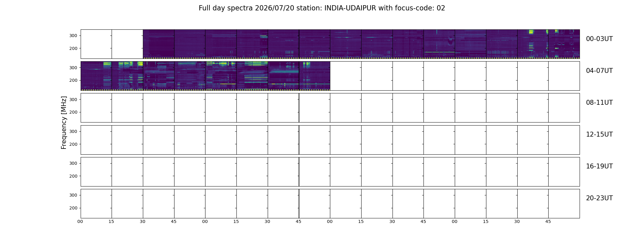Click the first 00 tick on the time axis
The width and height of the screenshot is (644, 245).
pyautogui.click(x=80, y=221)
